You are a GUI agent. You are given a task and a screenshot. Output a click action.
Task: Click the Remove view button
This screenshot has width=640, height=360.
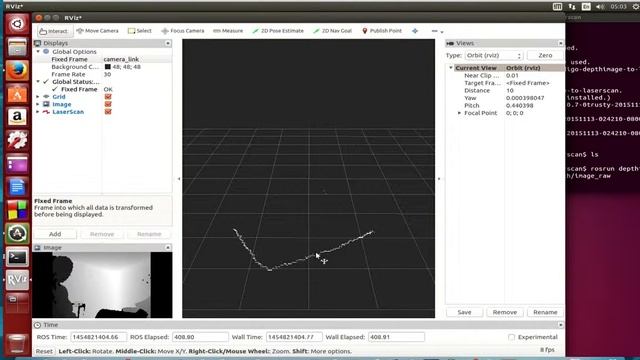tap(504, 312)
